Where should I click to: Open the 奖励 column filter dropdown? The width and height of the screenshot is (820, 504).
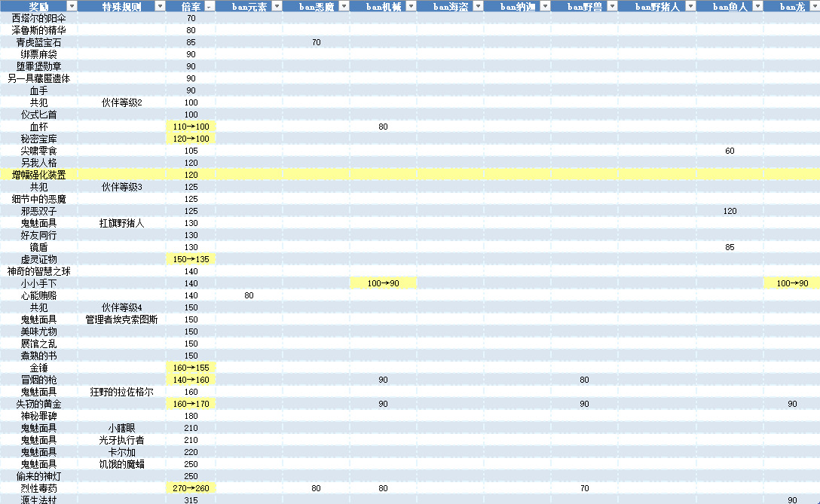72,6
